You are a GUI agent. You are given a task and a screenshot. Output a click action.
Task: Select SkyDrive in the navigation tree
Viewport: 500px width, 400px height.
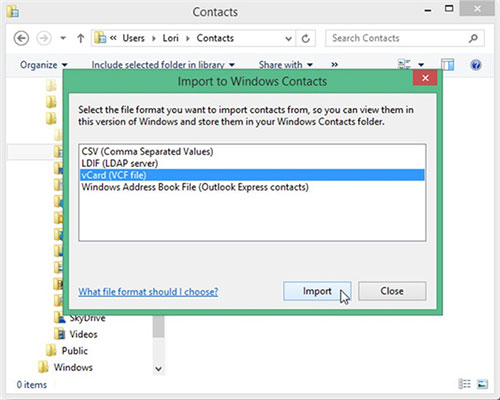click(x=87, y=318)
